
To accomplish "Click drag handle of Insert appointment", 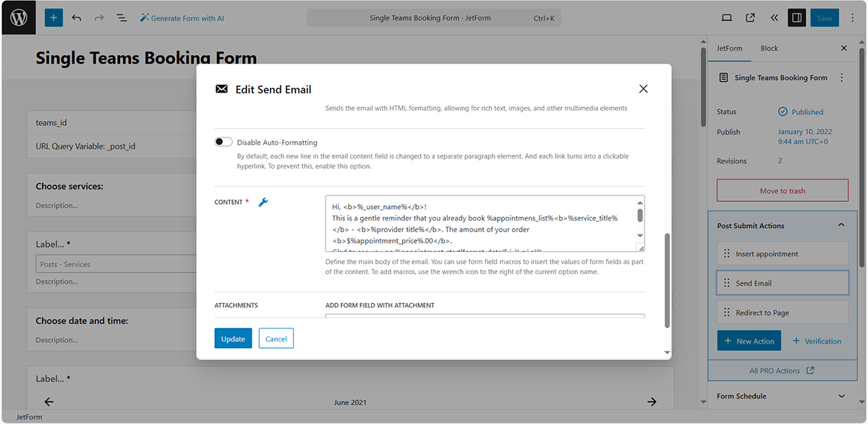I will (x=727, y=254).
